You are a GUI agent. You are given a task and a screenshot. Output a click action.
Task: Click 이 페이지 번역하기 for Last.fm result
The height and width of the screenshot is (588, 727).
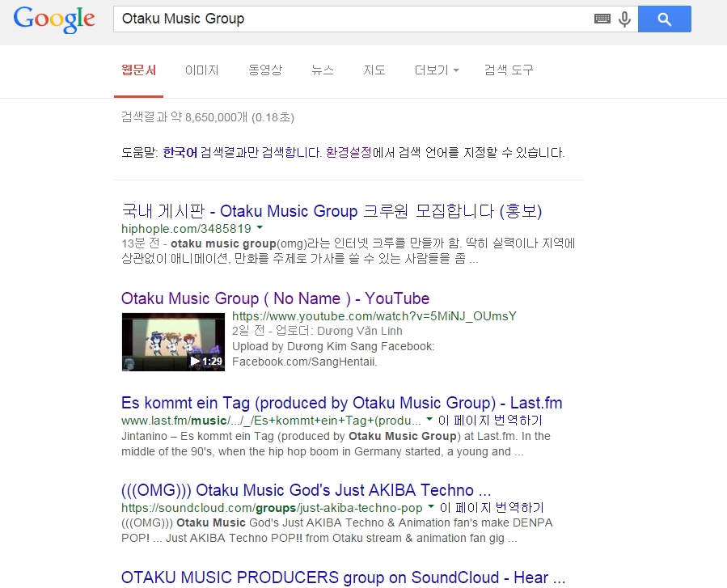[490, 421]
